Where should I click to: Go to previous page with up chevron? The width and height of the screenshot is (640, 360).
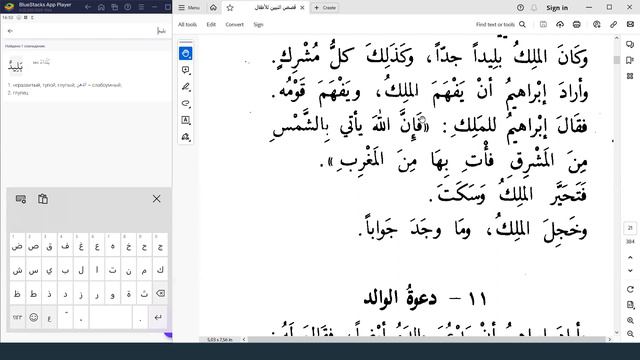[x=630, y=258]
